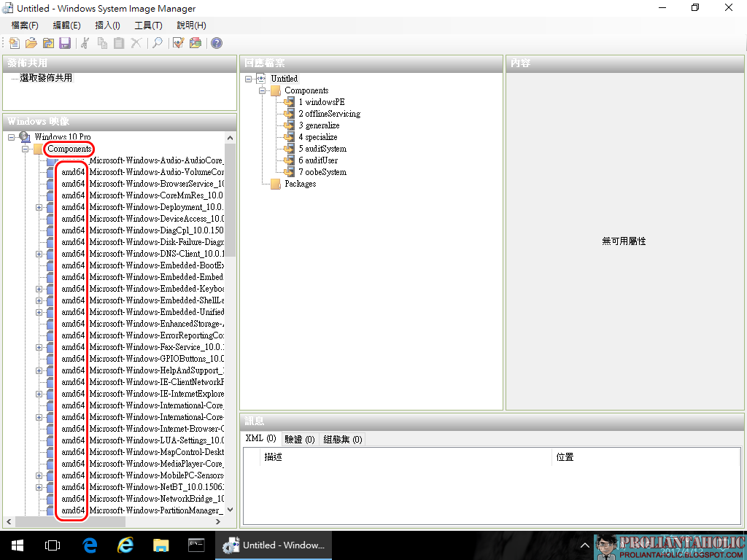Screen dimensions: 747x560
Task: Switch to the XML (0) tab
Action: coord(260,438)
